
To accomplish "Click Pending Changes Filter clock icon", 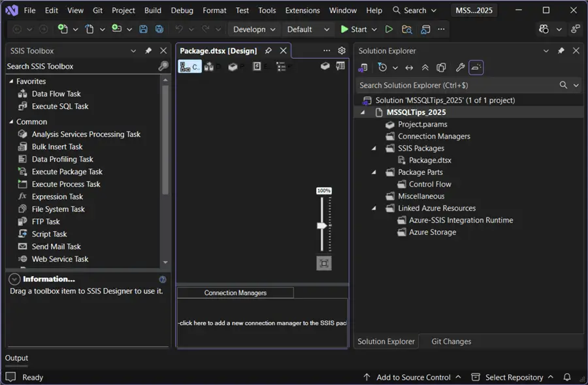I will click(382, 67).
